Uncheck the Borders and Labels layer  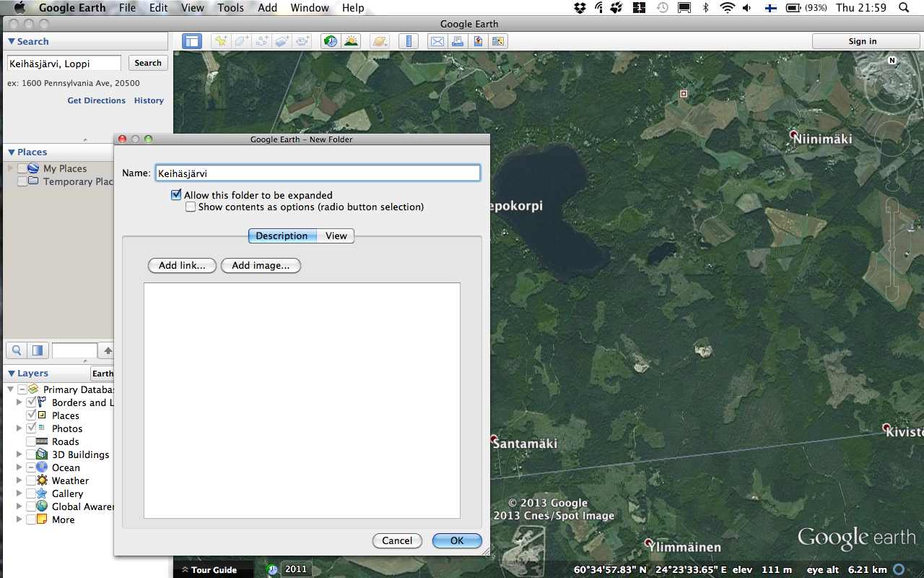(31, 402)
